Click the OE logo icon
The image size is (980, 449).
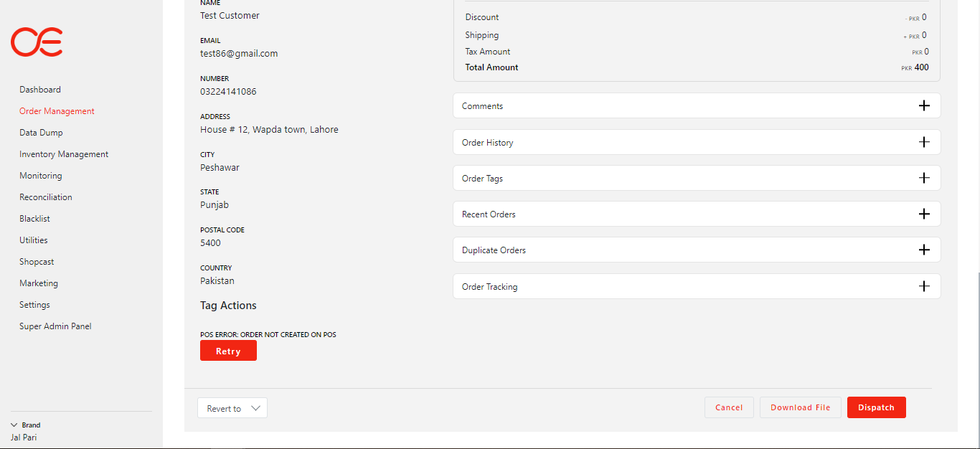coord(37,42)
